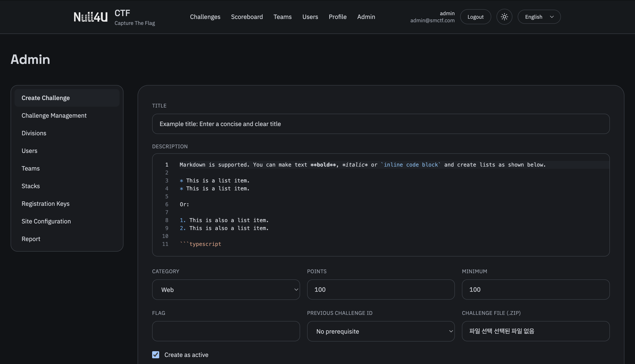
Task: Open Report in admin sidebar
Action: click(x=31, y=239)
